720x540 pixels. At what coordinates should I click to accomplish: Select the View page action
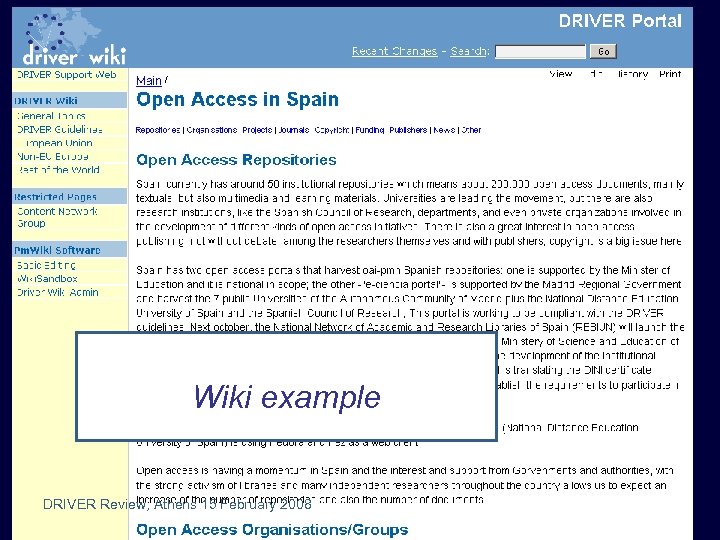pos(561,74)
